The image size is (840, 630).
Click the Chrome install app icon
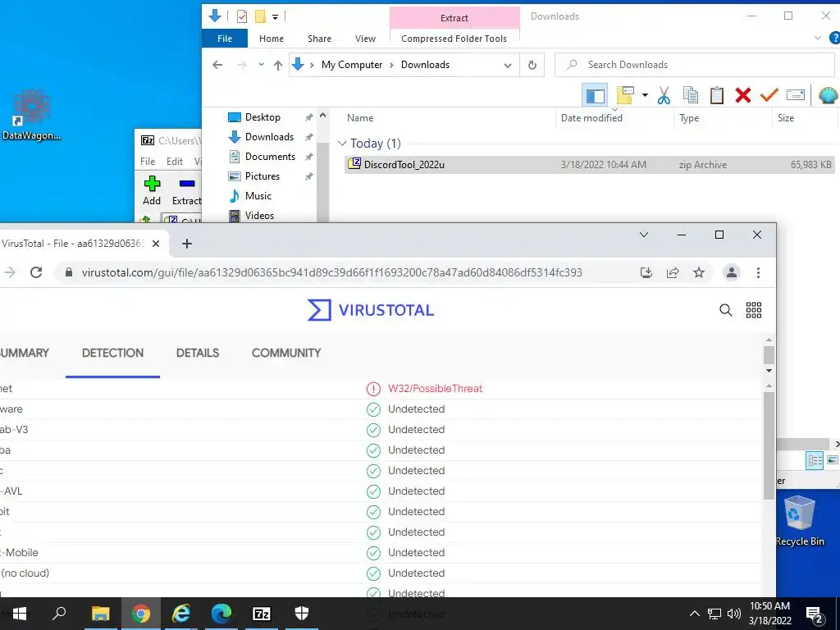[646, 272]
